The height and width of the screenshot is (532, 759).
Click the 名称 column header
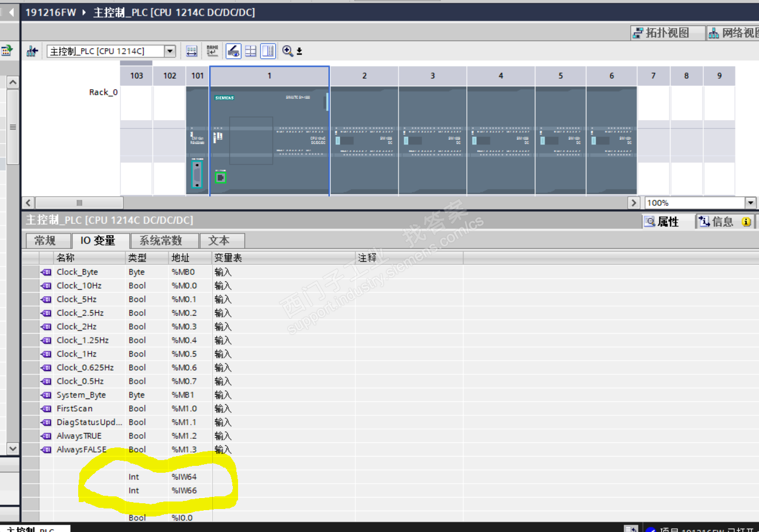point(90,258)
